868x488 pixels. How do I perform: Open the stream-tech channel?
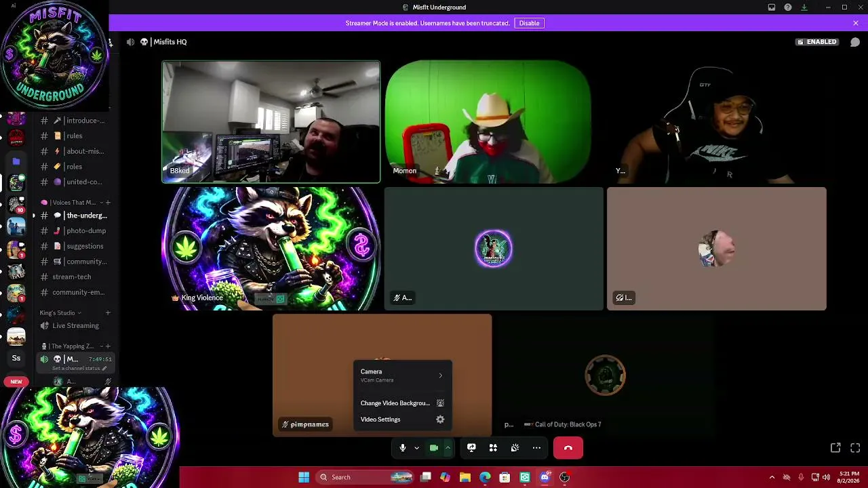pos(75,277)
